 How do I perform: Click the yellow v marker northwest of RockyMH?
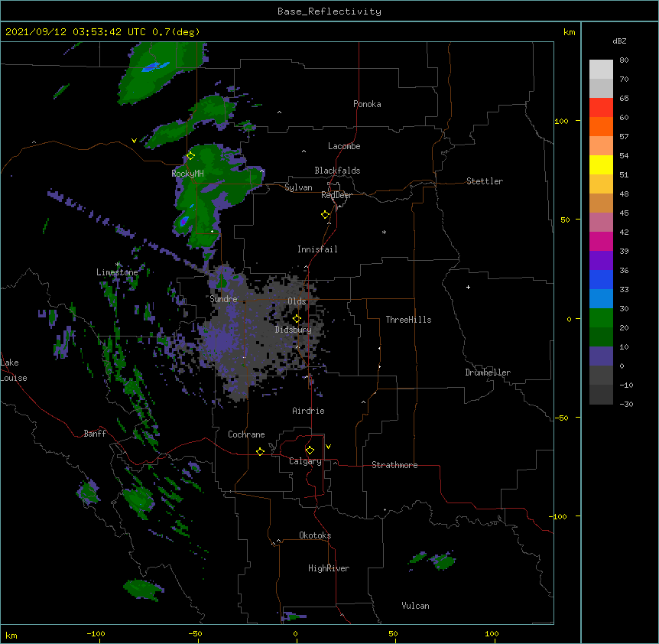pos(134,141)
